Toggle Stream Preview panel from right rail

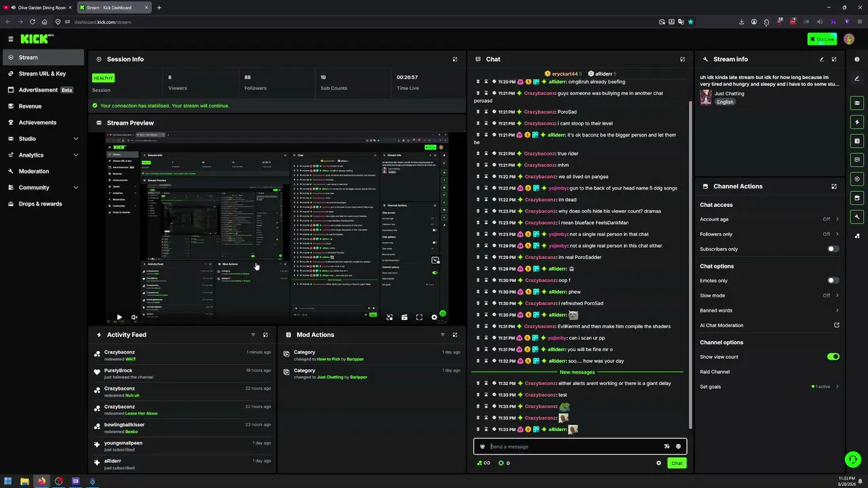(857, 103)
